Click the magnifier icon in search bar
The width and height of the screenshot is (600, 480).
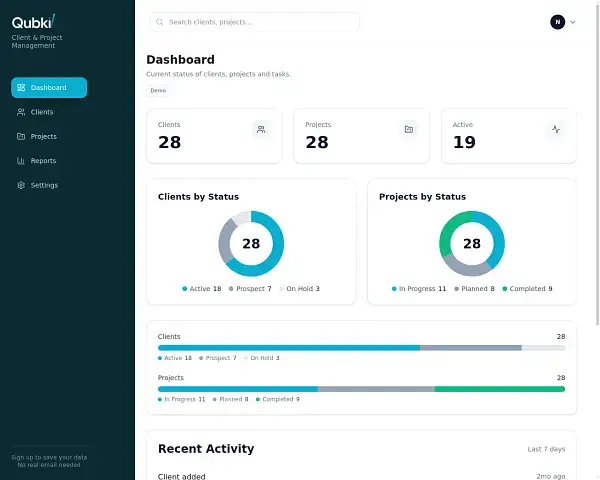coord(160,22)
